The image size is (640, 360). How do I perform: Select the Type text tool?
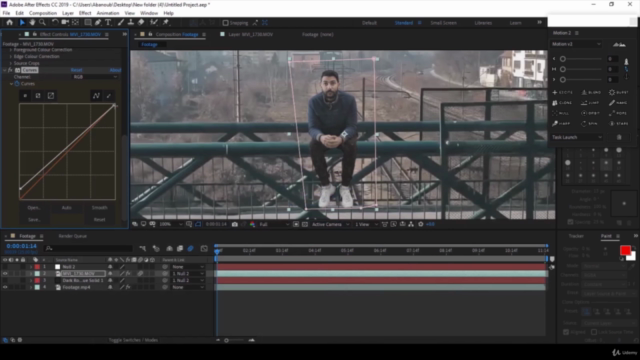108,22
